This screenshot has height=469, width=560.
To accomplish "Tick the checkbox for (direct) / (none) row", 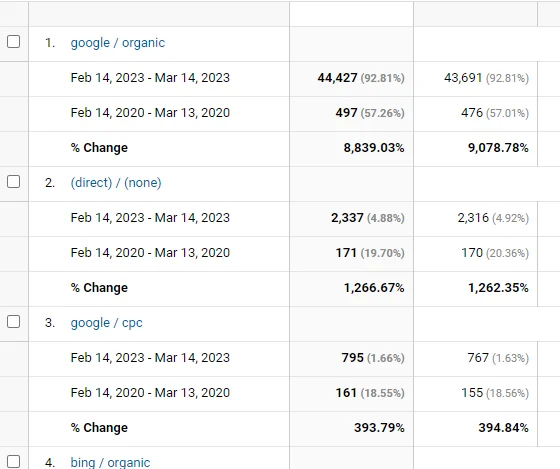I will 14,182.
